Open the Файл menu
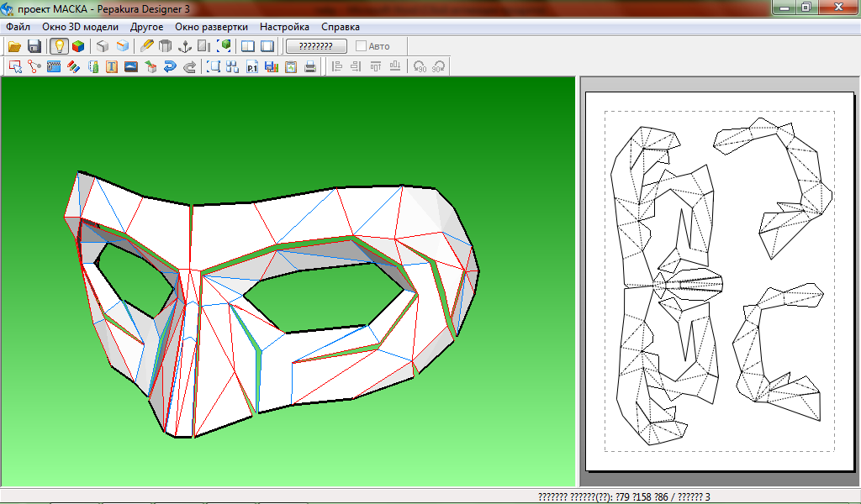 point(18,26)
